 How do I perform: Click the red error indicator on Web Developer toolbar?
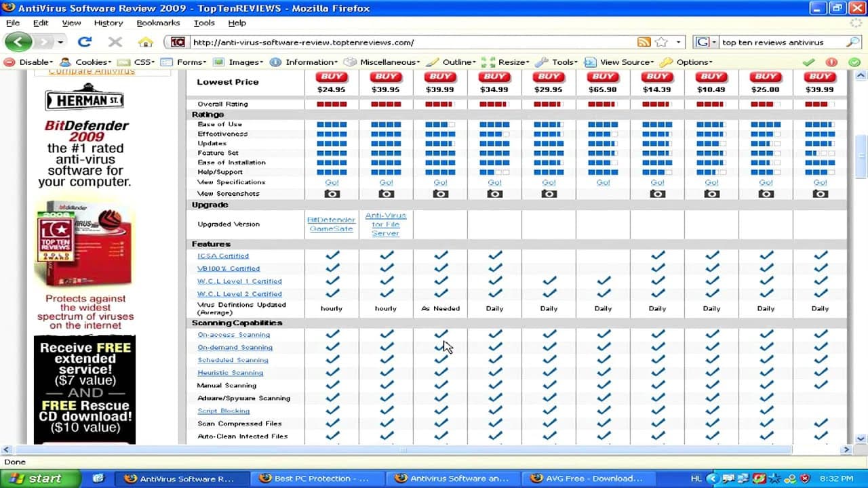[x=831, y=62]
